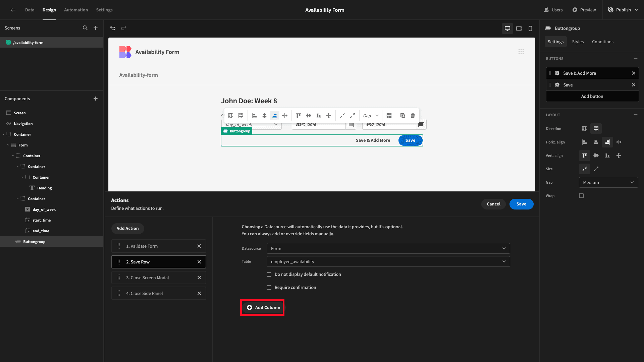Open the Table dropdown employee_availability
This screenshot has height=362, width=644.
388,261
